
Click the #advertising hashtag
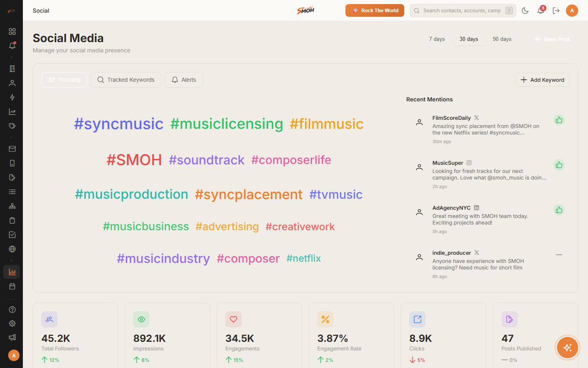click(227, 227)
